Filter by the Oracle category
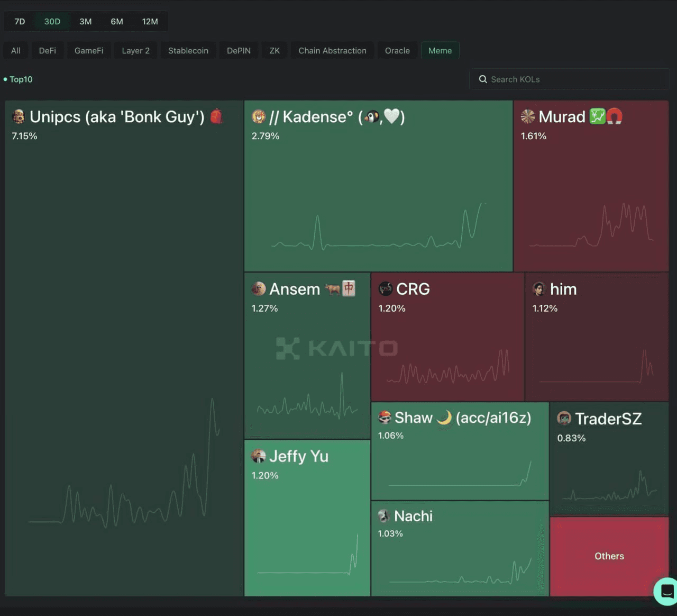677x616 pixels. pyautogui.click(x=398, y=51)
